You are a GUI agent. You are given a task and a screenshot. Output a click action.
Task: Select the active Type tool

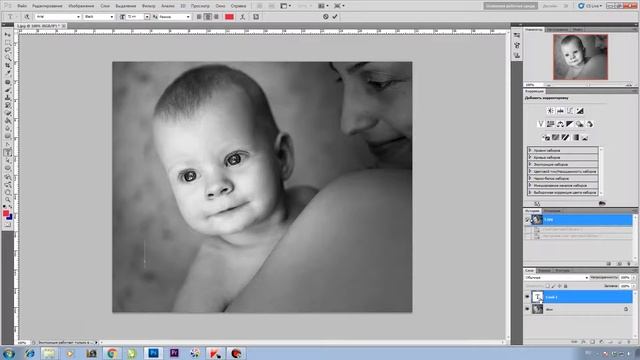tap(8, 152)
